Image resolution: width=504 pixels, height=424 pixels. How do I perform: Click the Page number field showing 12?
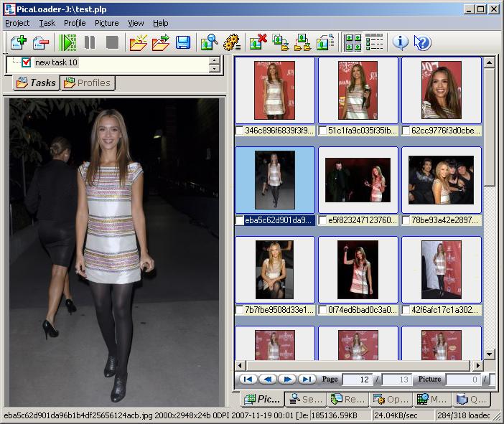click(x=358, y=380)
